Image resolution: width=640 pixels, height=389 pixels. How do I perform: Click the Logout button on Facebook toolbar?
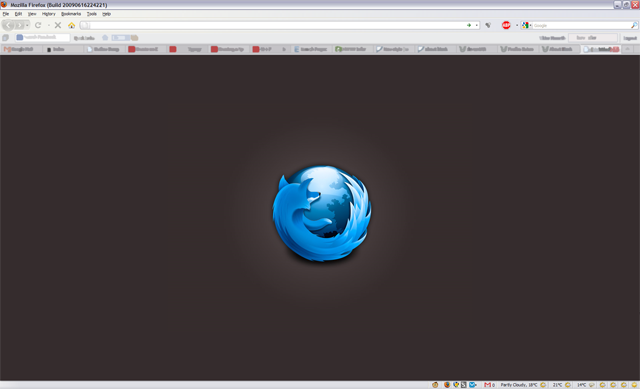click(630, 38)
